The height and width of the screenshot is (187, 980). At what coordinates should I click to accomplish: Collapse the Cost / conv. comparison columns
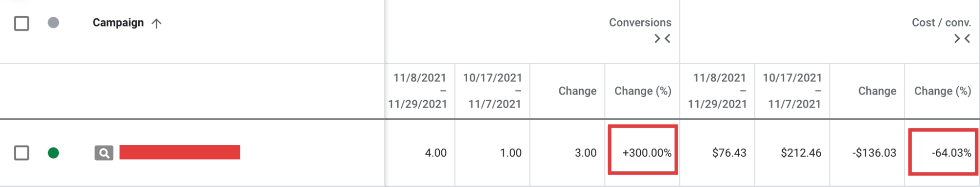tap(962, 38)
